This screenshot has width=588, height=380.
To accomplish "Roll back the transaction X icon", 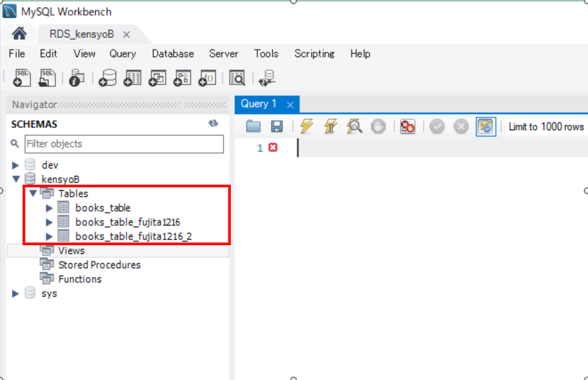I will pos(461,126).
